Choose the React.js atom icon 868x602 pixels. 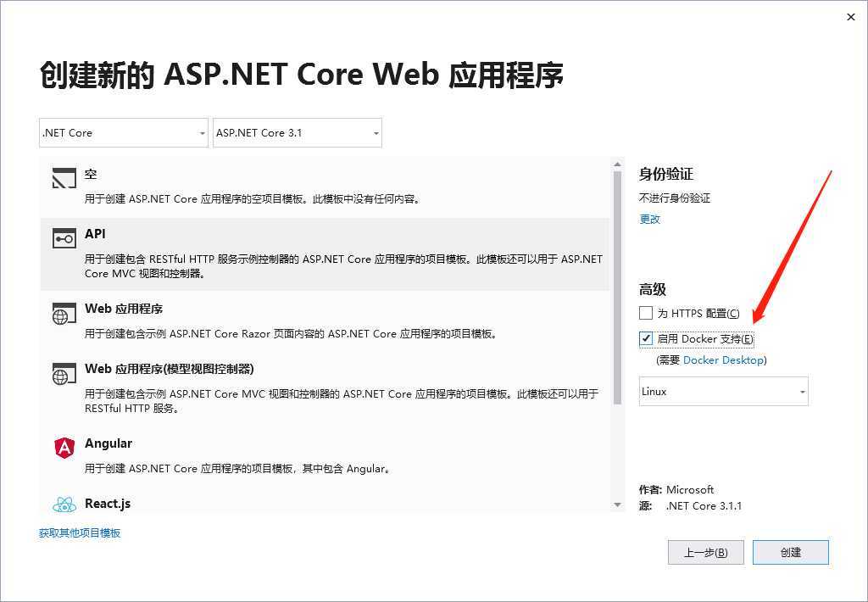click(x=64, y=504)
